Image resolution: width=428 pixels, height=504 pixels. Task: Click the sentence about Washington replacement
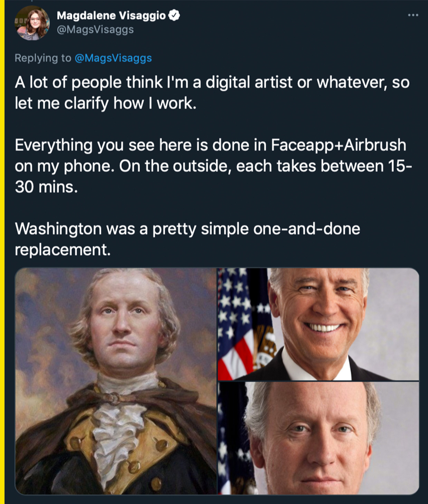tap(188, 239)
